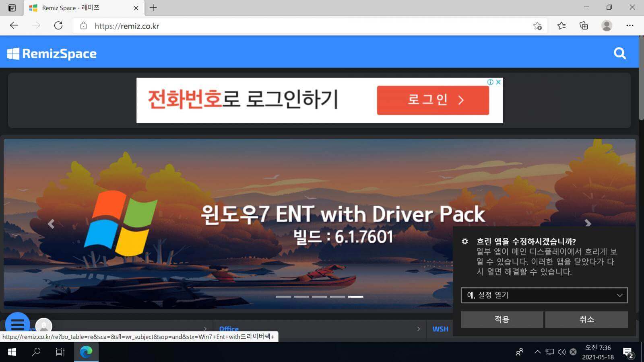This screenshot has height=362, width=644.
Task: Open the Windows Start menu
Action: [x=12, y=352]
